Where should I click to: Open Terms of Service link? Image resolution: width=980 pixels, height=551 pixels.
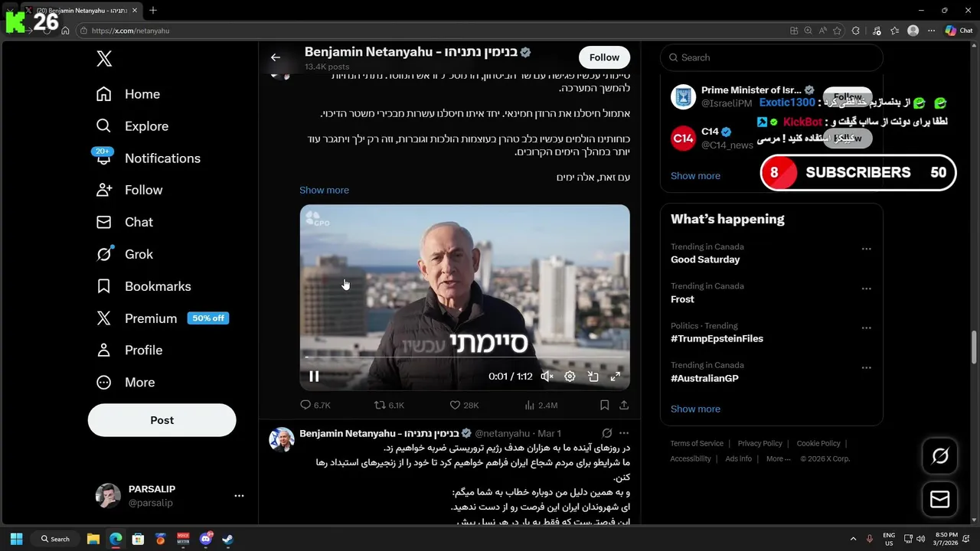tap(697, 443)
